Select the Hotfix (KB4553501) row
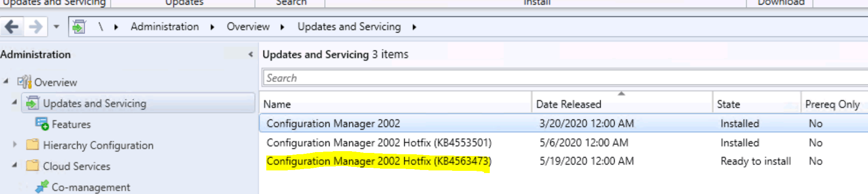The width and height of the screenshot is (868, 194). (x=564, y=142)
